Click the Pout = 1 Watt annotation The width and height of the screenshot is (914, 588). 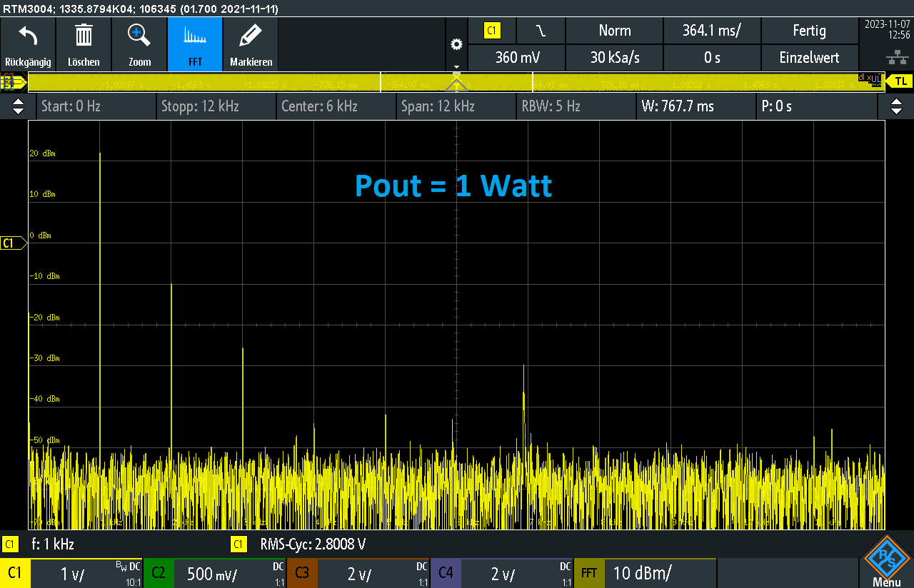(453, 186)
